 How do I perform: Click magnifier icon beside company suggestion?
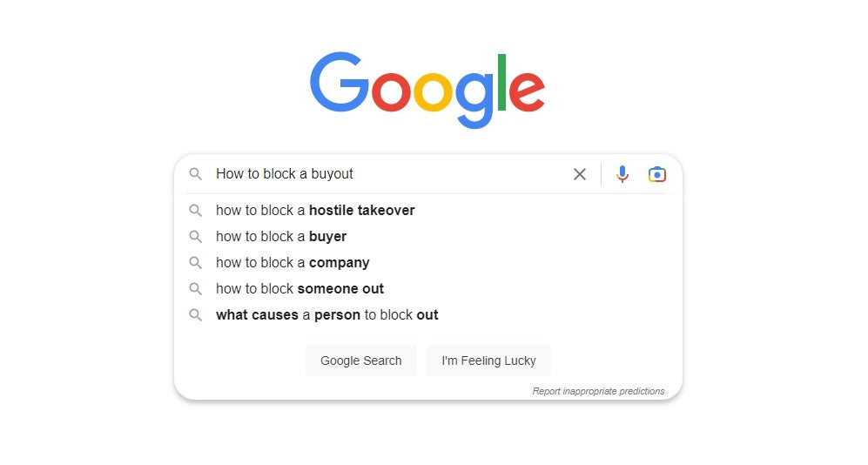coord(196,262)
